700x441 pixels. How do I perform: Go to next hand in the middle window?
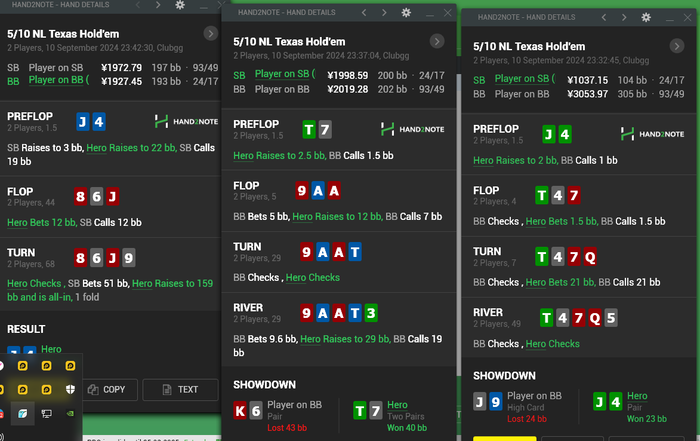click(x=384, y=12)
